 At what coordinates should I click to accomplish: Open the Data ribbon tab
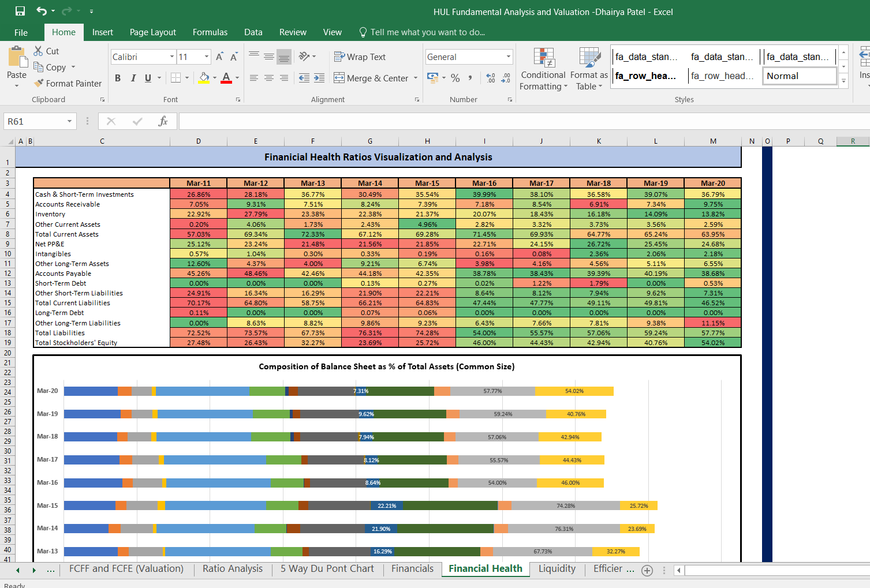253,32
